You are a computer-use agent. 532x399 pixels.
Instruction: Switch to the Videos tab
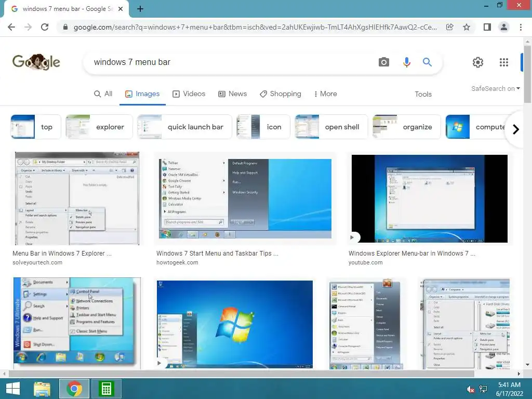[189, 94]
